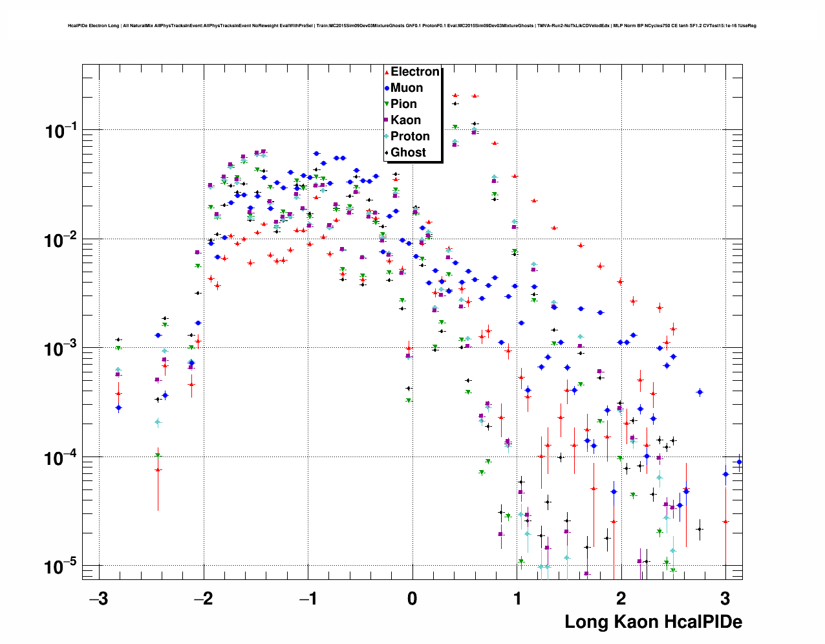Select the y-axis label 10⁻³
This screenshot has height=644, width=825.
coord(61,349)
